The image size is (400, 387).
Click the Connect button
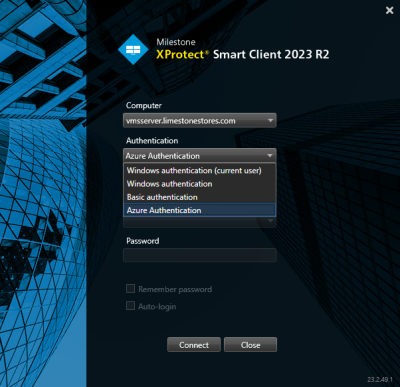tap(194, 345)
